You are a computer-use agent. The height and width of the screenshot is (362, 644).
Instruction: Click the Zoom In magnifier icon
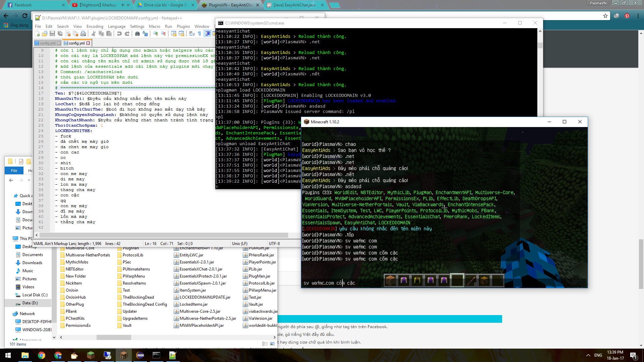pos(155,34)
